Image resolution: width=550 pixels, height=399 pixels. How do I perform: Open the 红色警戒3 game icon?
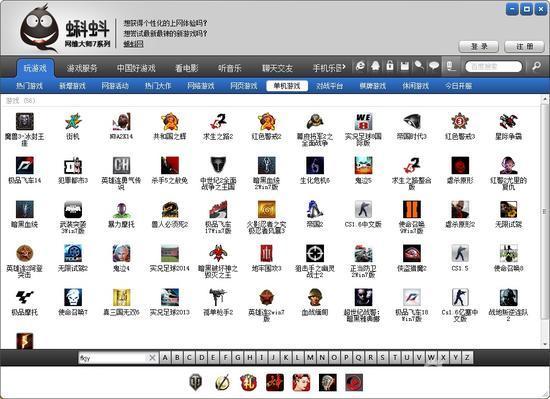(x=460, y=122)
